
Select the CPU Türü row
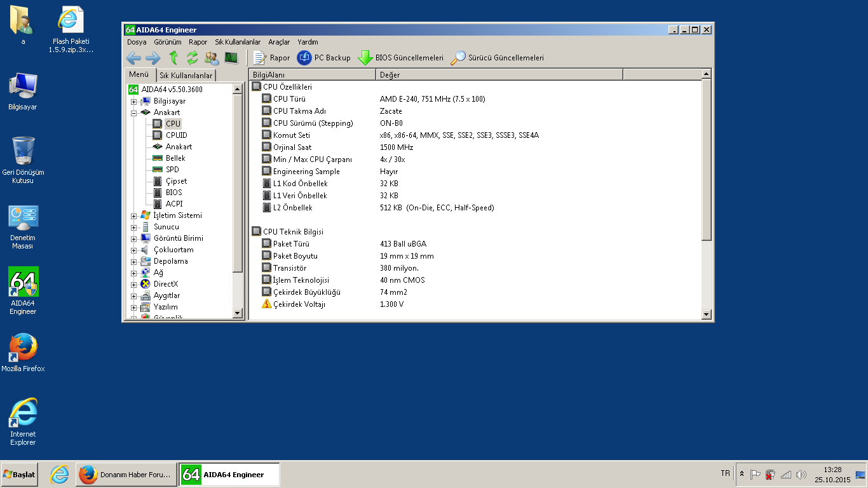click(475, 99)
